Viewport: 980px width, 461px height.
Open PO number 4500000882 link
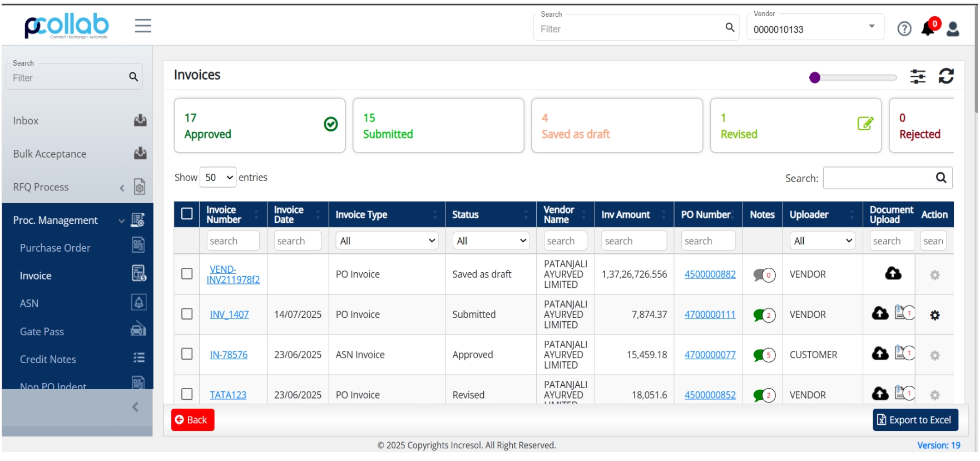click(x=710, y=274)
